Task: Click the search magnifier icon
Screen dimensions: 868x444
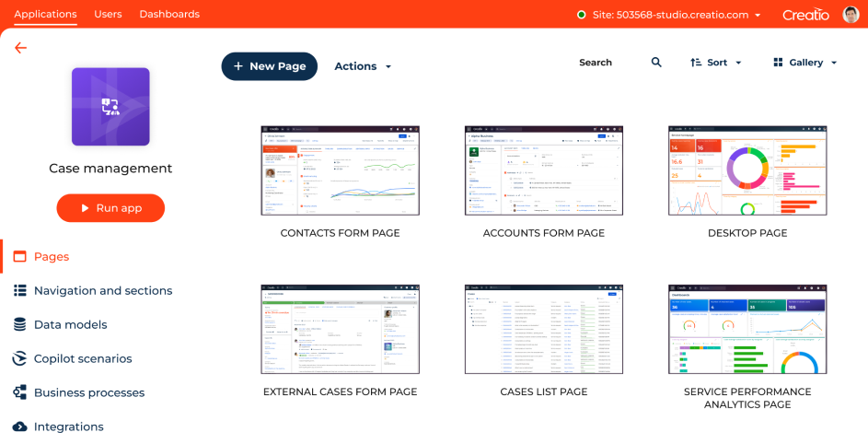Action: [x=656, y=63]
